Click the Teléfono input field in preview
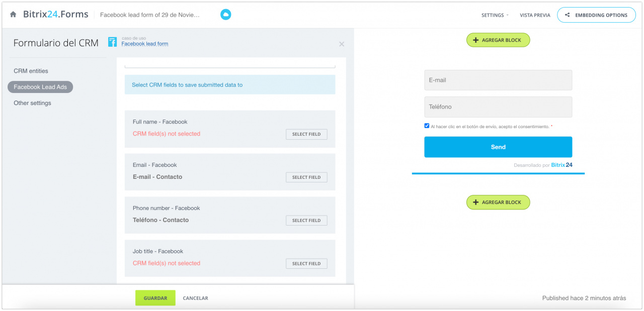 point(498,107)
